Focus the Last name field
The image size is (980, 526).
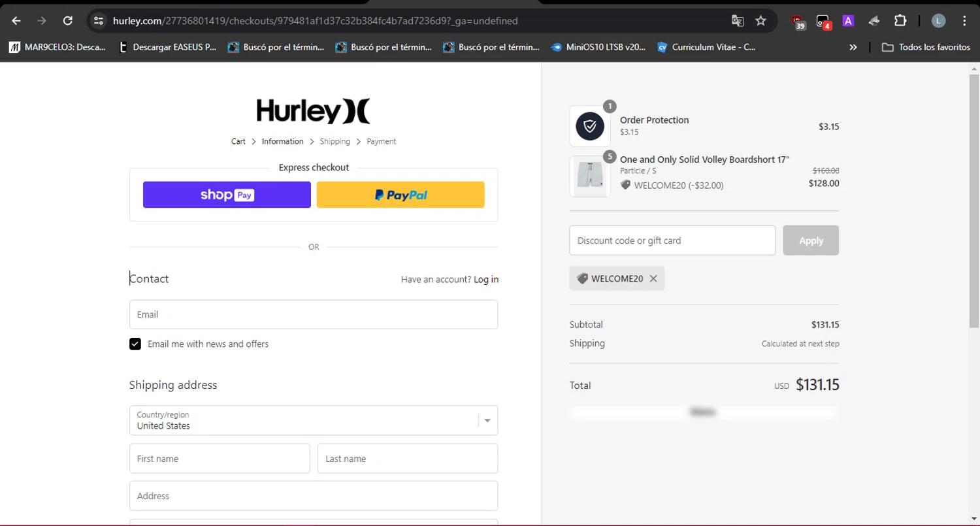(x=408, y=459)
